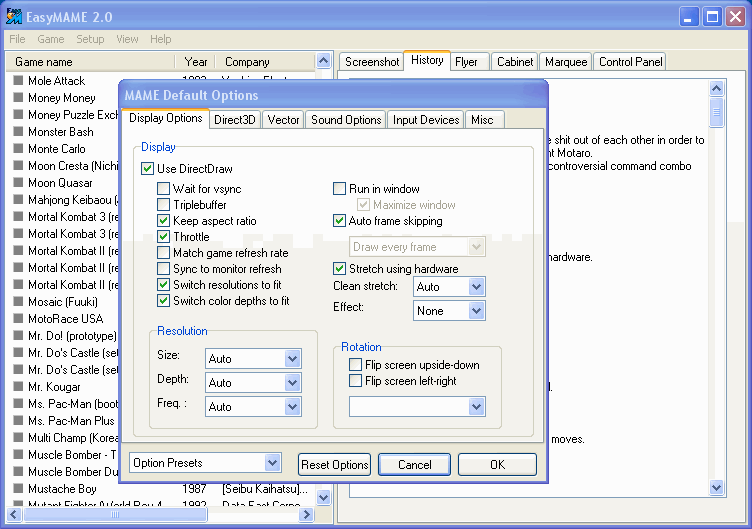Screen dimensions: 752x529
Task: Enable Match game refresh rate
Action: pos(164,253)
